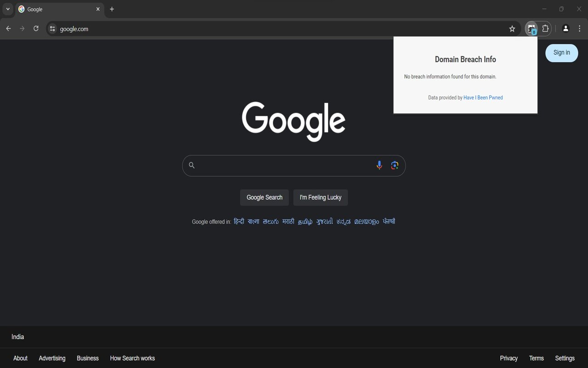Open the Extensions puzzle icon
Image resolution: width=588 pixels, height=368 pixels.
(x=545, y=29)
